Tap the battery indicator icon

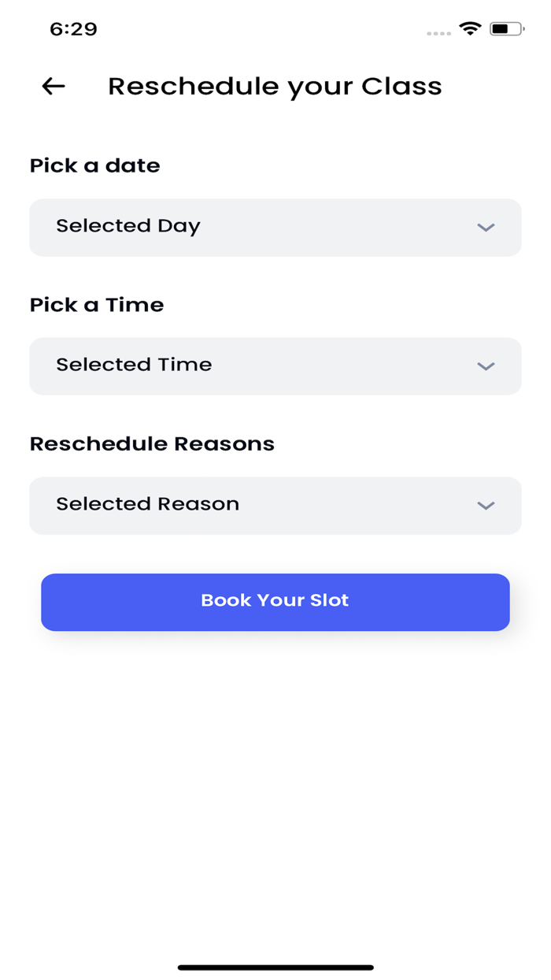(505, 29)
